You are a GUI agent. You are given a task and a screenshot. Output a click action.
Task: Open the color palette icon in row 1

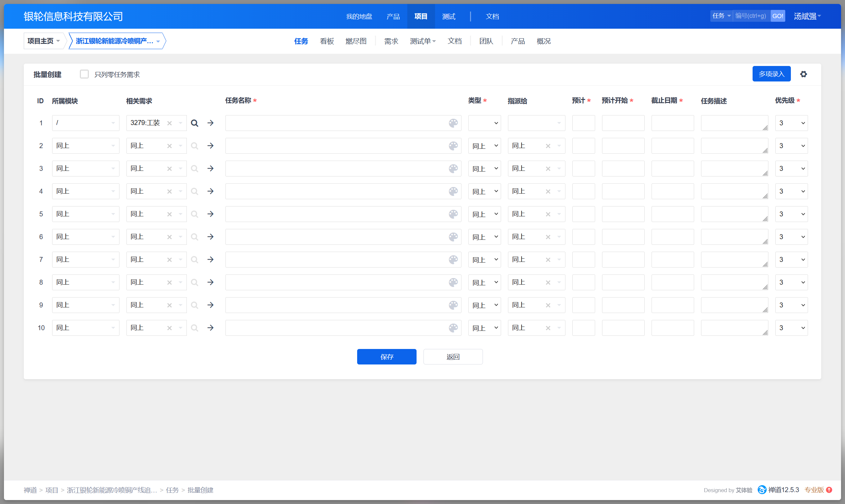click(453, 123)
